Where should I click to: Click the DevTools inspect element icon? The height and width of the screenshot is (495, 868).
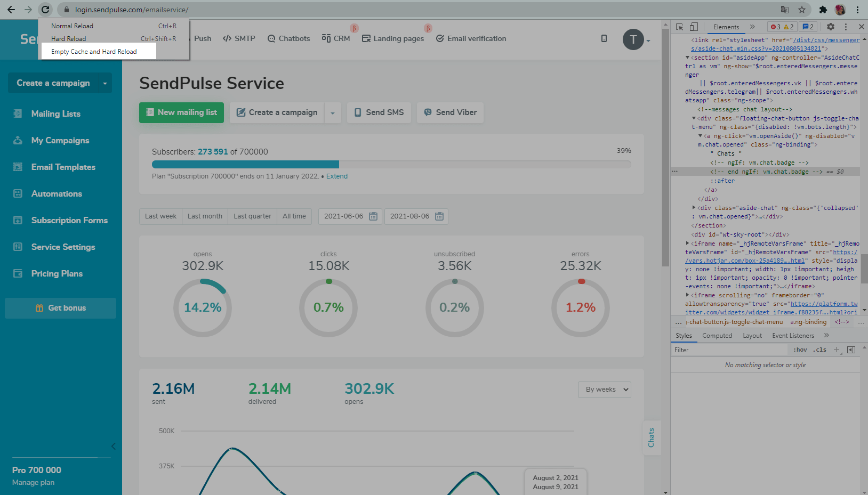point(679,27)
